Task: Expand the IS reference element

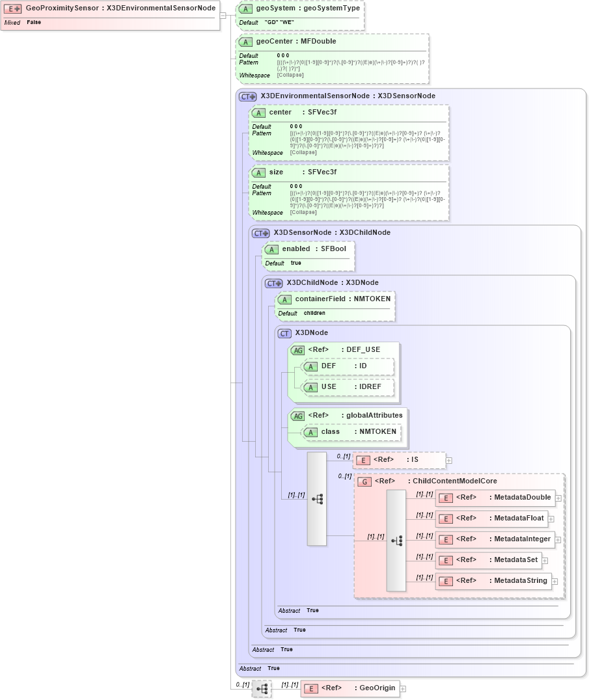Action: [449, 460]
